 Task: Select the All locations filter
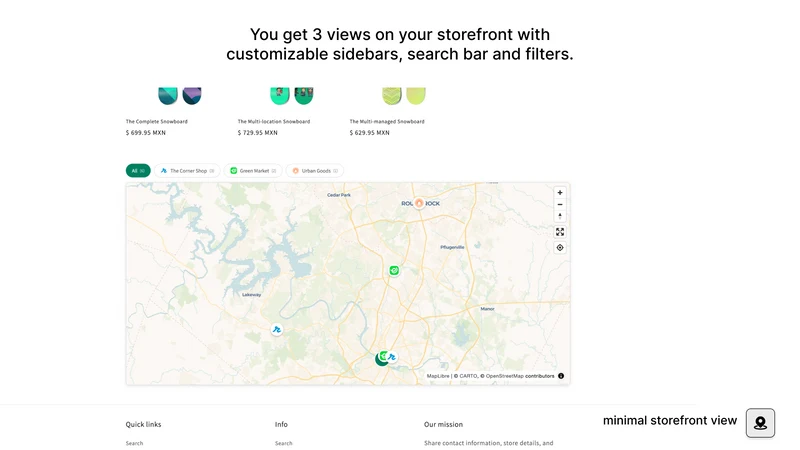138,171
